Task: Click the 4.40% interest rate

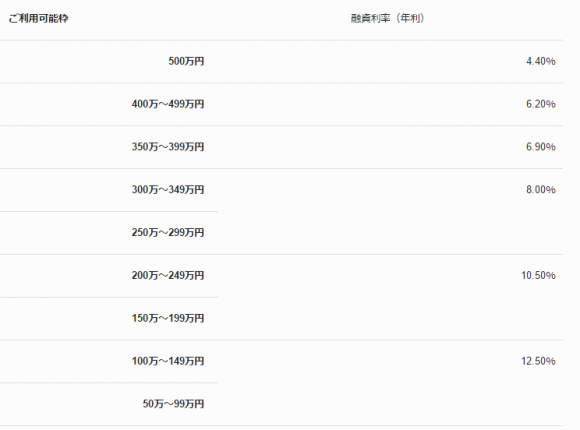Action: tap(541, 61)
